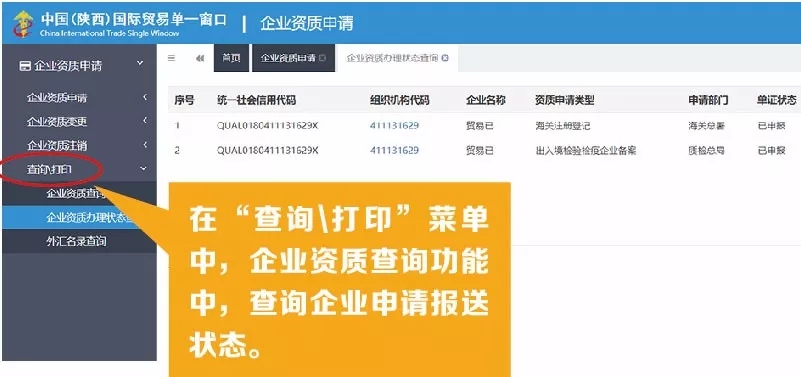The height and width of the screenshot is (377, 801).
Task: Select the 海关注册登记 cell
Action: (562, 126)
